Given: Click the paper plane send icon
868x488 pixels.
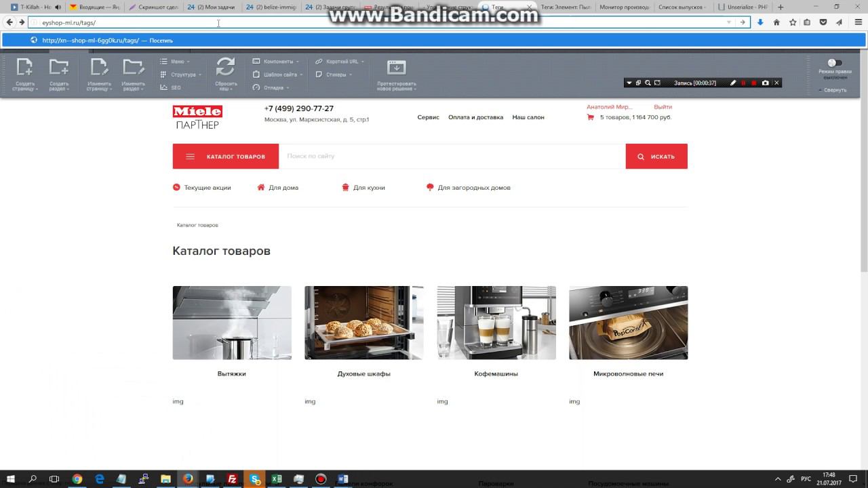Looking at the screenshot, I should pos(839,22).
